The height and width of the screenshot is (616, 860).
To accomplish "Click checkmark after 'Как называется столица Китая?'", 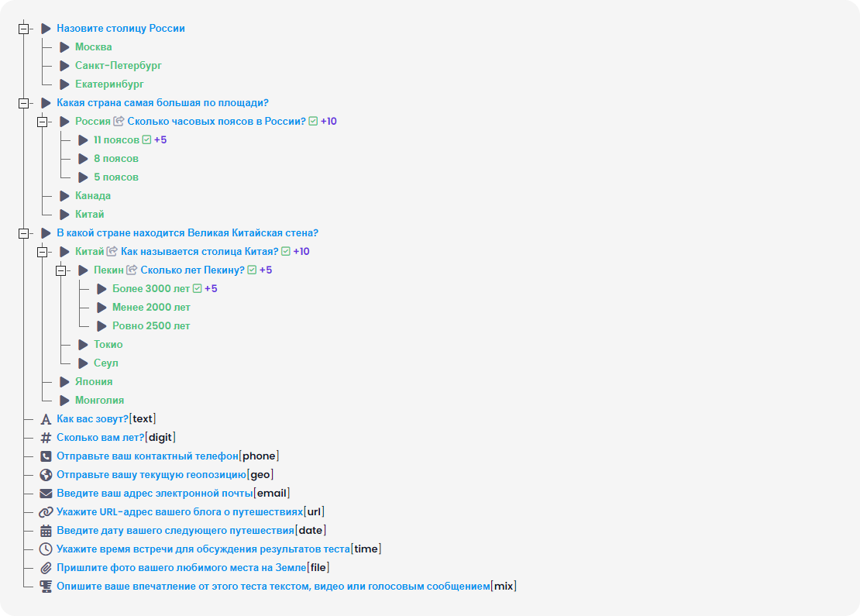I will coord(286,252).
